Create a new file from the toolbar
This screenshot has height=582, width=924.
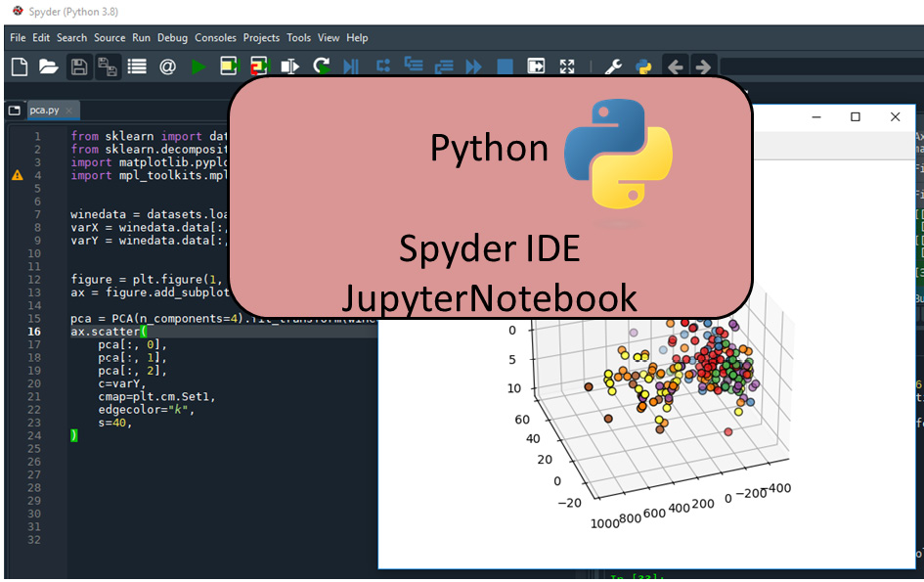point(20,67)
